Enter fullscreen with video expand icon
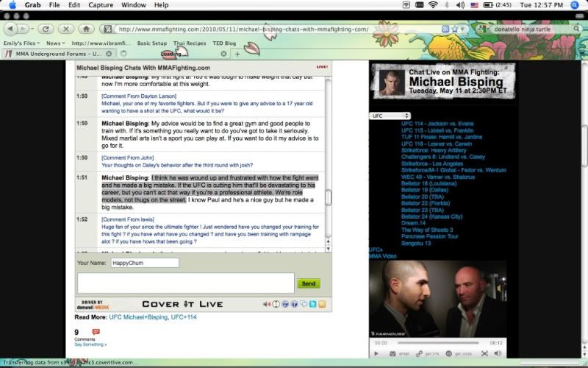 coord(484,353)
